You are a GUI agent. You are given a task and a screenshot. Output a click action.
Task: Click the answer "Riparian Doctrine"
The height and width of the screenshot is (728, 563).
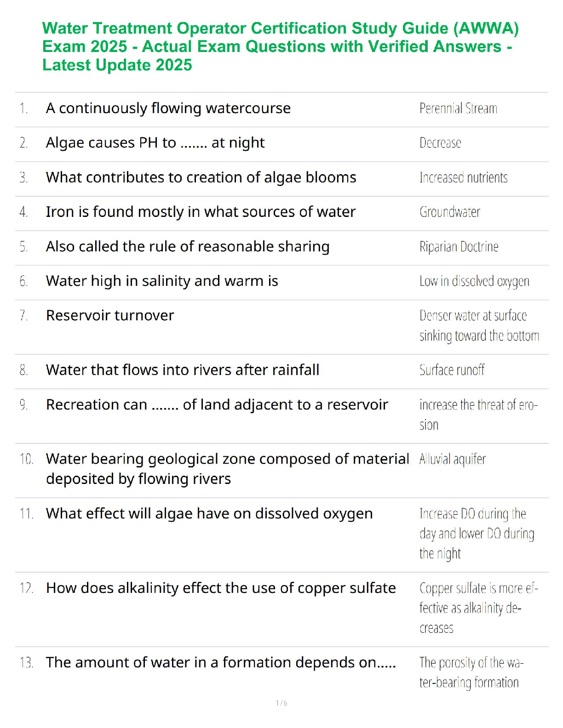459,247
